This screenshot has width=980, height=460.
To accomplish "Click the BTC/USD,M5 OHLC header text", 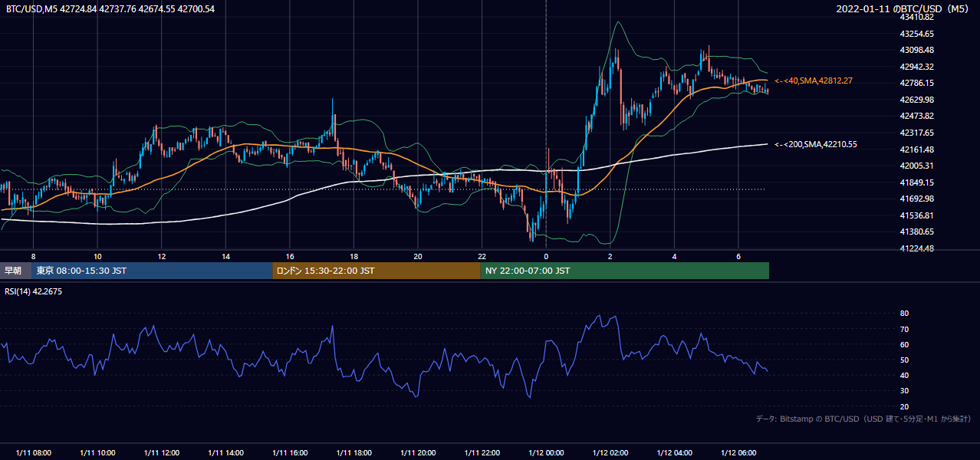I will pos(110,9).
